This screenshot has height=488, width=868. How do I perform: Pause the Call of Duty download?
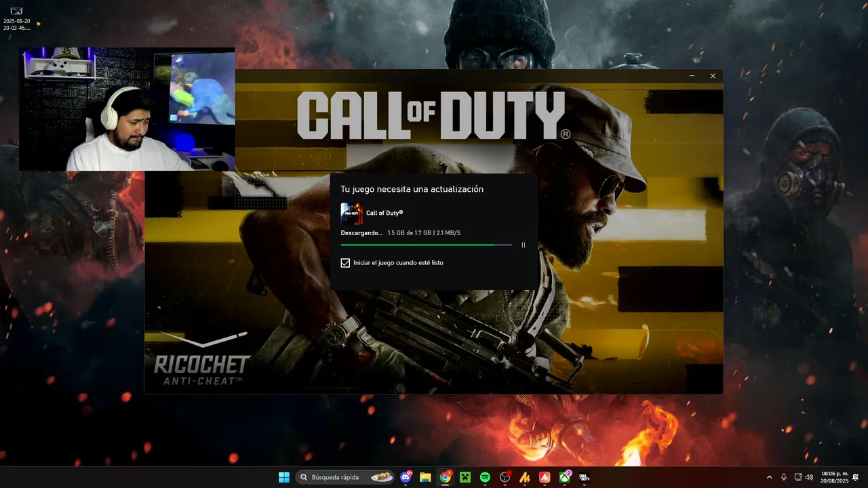(523, 245)
